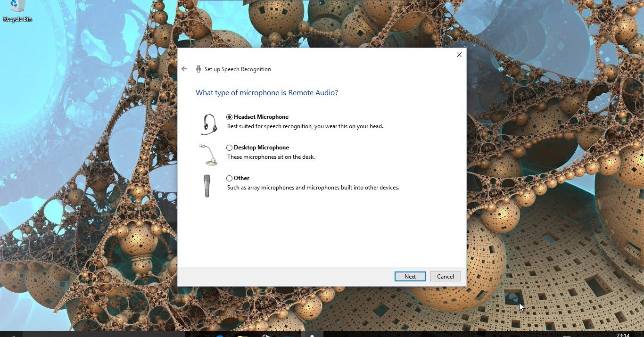
Task: Click the 'Set up Speech Recognition' title text
Action: click(238, 69)
